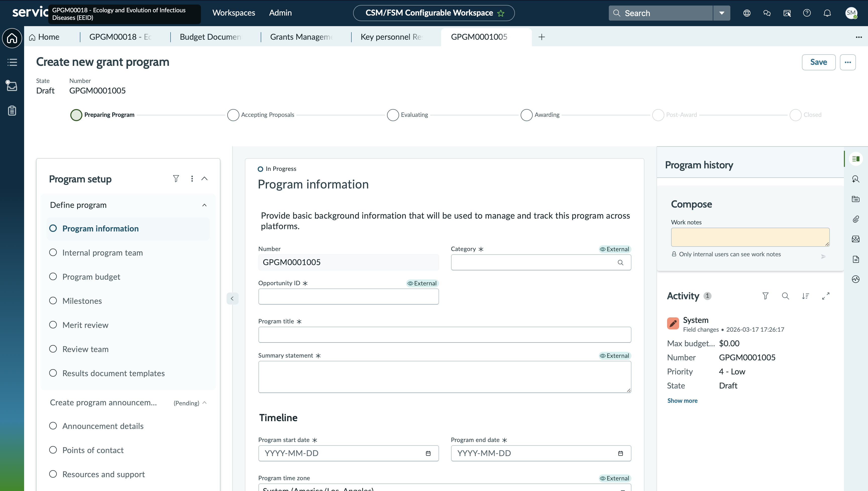Viewport: 868px width, 491px height.
Task: Open the Workspaces menu
Action: point(234,13)
